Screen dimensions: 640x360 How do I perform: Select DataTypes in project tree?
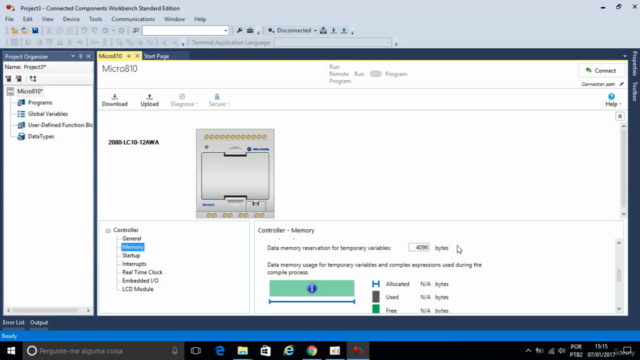pos(41,136)
